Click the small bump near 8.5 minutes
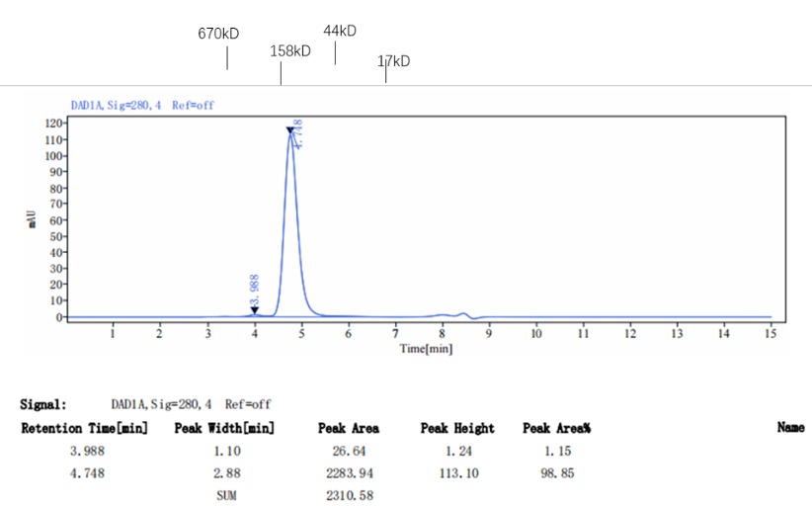The width and height of the screenshot is (812, 506). coord(463,314)
